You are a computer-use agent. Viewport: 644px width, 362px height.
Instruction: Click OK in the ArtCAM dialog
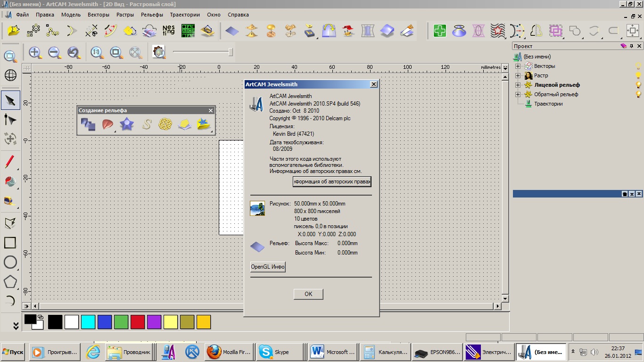click(308, 294)
